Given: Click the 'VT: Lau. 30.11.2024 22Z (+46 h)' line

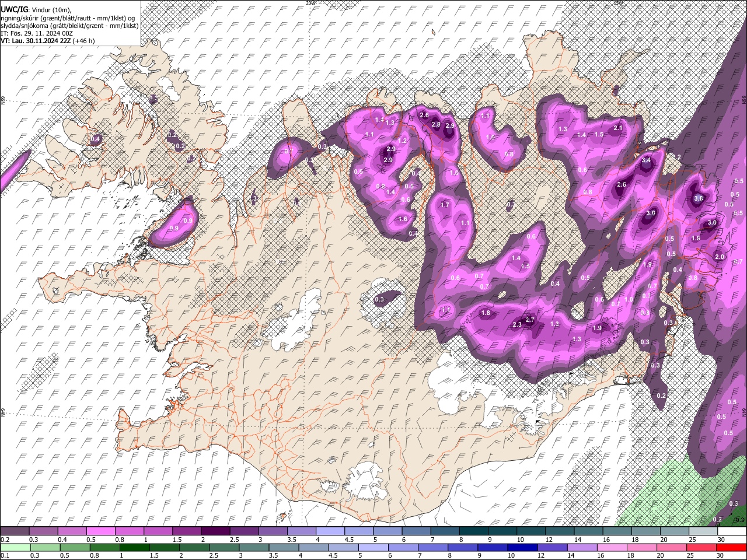Looking at the screenshot, I should [48, 41].
